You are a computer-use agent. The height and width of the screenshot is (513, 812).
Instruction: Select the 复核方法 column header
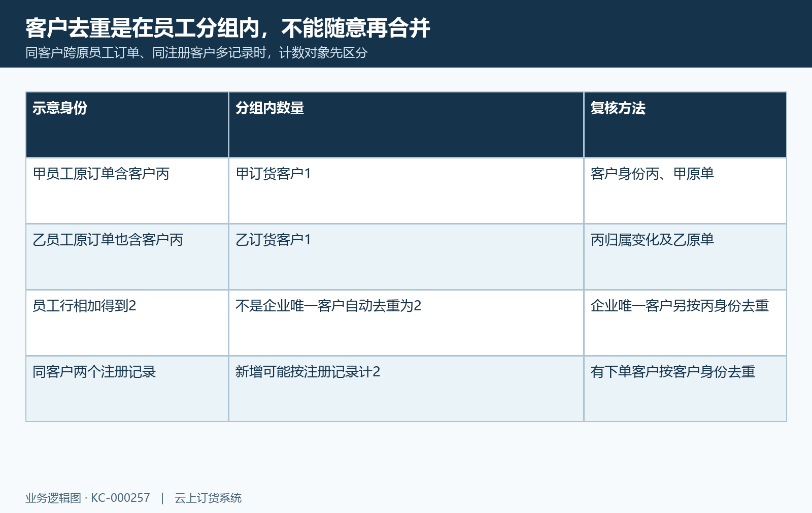685,125
